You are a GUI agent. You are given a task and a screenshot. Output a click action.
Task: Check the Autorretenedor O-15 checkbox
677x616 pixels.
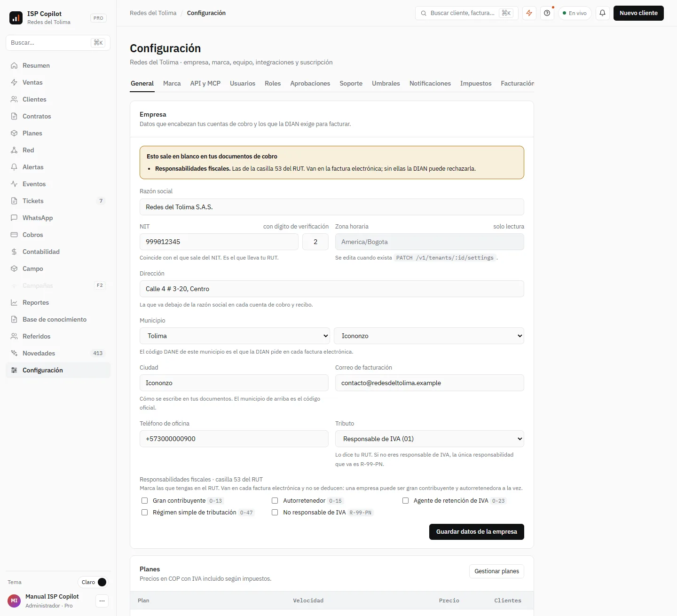(x=275, y=501)
